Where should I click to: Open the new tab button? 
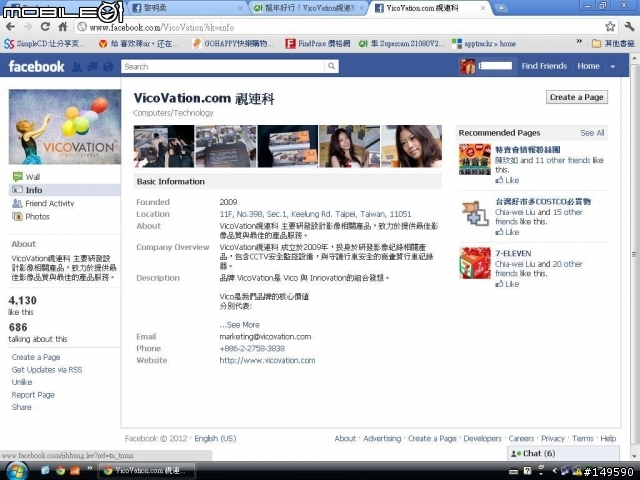(501, 8)
